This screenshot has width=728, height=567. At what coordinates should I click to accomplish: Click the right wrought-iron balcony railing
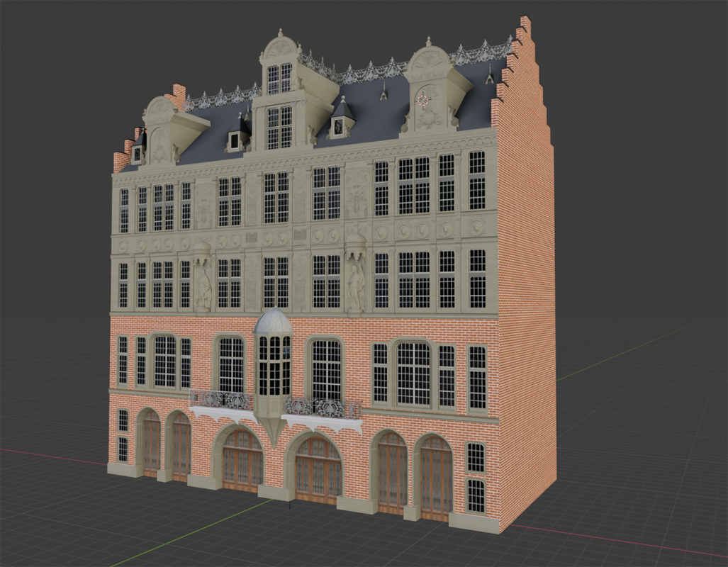(324, 408)
